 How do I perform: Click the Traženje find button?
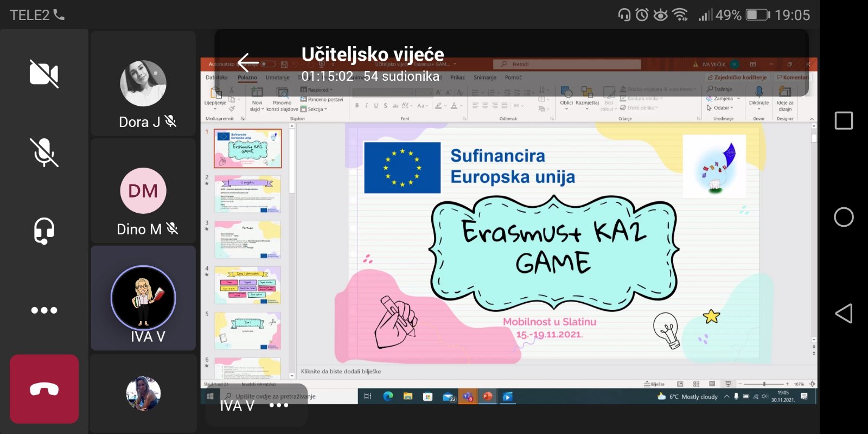719,89
